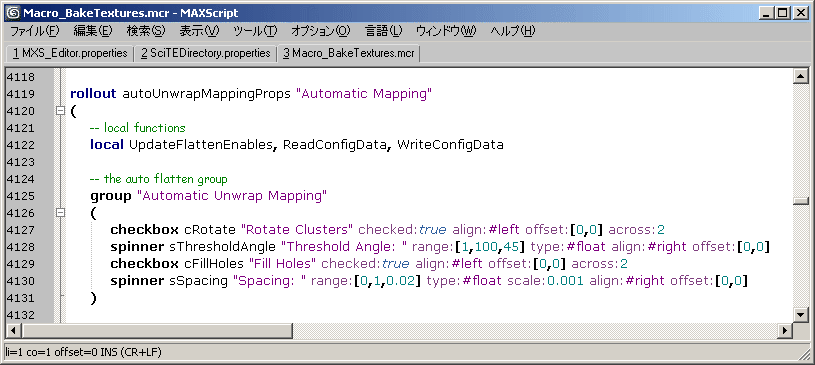This screenshot has height=365, width=815.
Task: Click the horizontal scrollbar left arrow
Action: point(14,330)
